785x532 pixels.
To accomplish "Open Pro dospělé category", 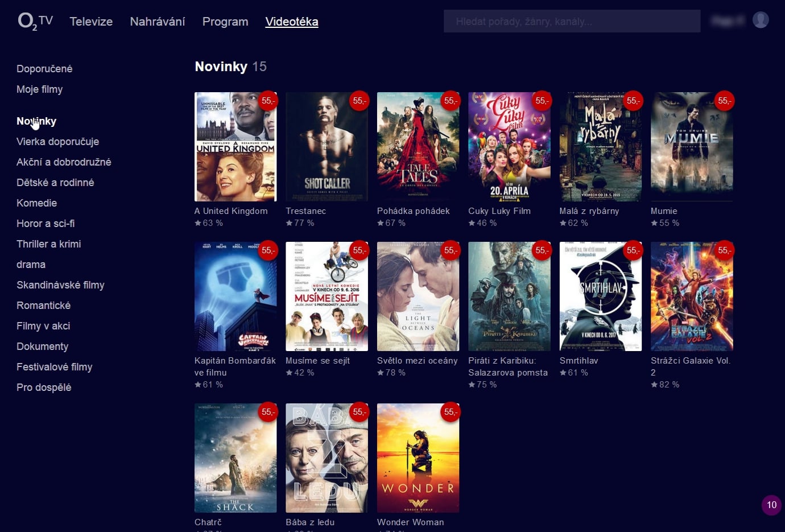I will [x=44, y=387].
